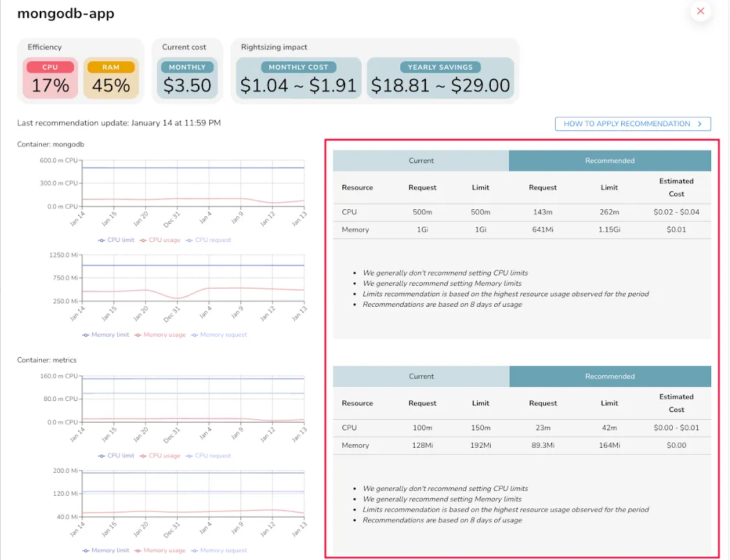This screenshot has height=560, width=730.
Task: Click the chevron on Apply Recommendation button
Action: [x=700, y=124]
